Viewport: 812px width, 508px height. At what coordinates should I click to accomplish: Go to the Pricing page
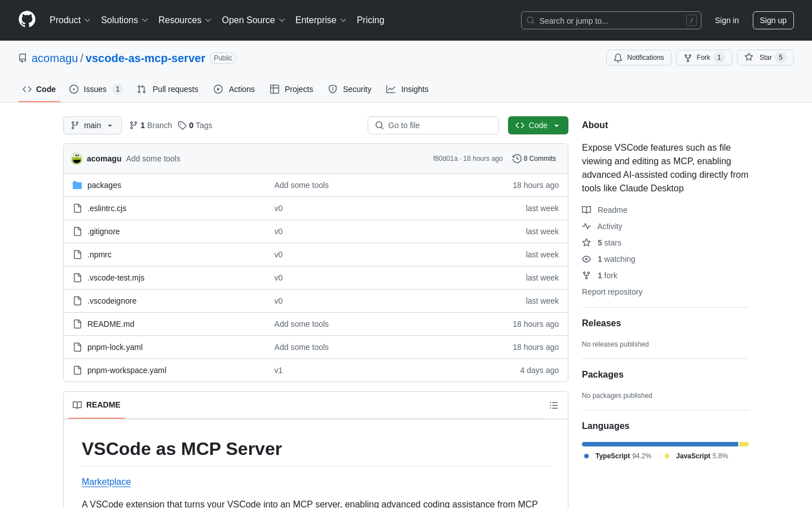370,20
